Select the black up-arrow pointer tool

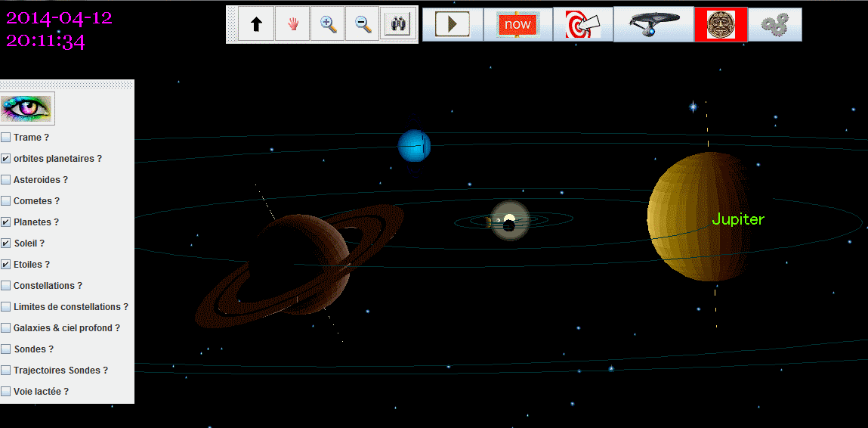pos(255,24)
